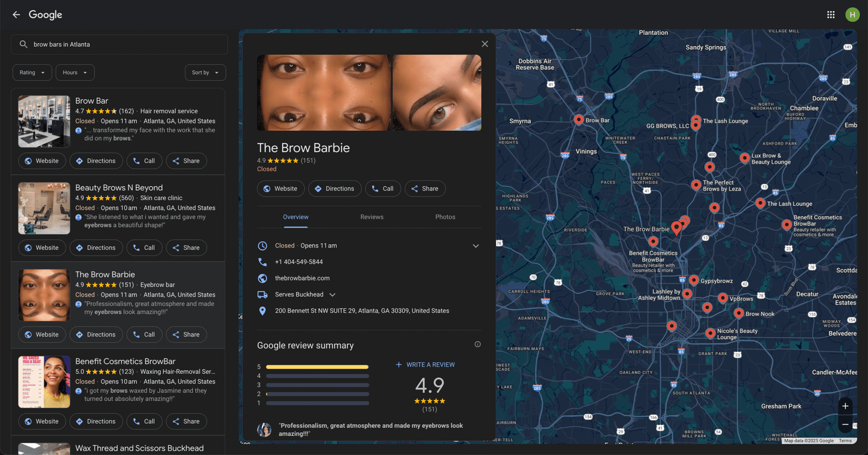The image size is (868, 455).
Task: Click Directions in Brow Barbie details panel
Action: (335, 188)
